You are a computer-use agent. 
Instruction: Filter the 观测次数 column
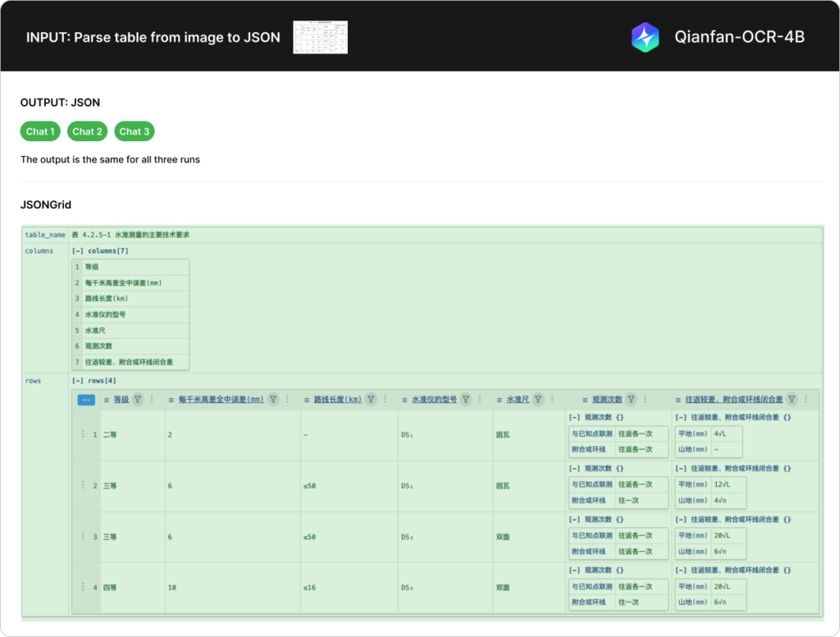point(632,400)
